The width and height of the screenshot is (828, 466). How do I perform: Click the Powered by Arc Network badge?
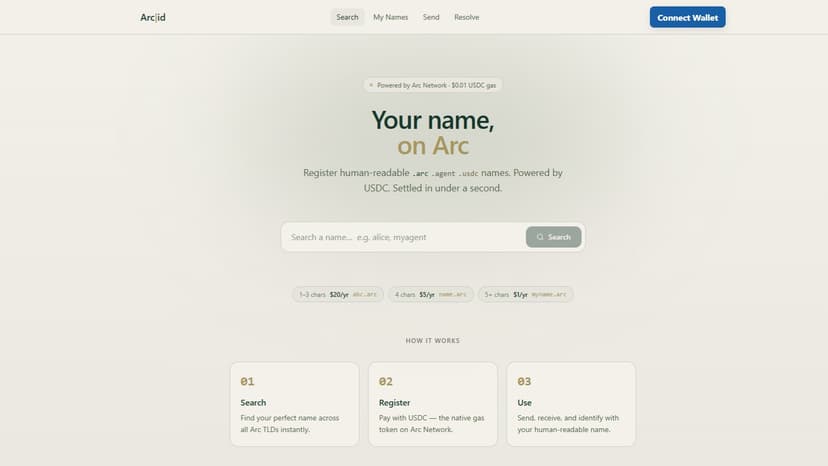tap(432, 85)
